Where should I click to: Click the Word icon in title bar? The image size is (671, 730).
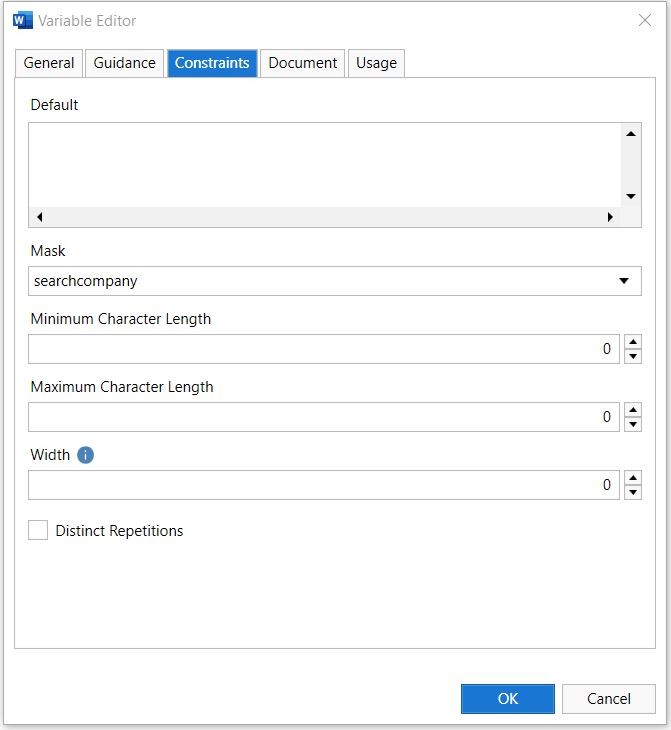click(22, 20)
